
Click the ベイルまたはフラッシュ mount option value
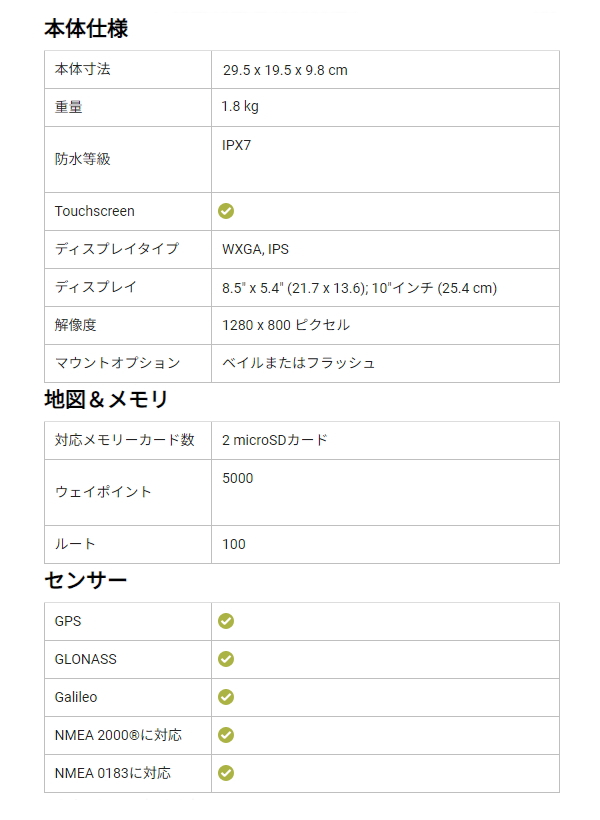point(298,363)
